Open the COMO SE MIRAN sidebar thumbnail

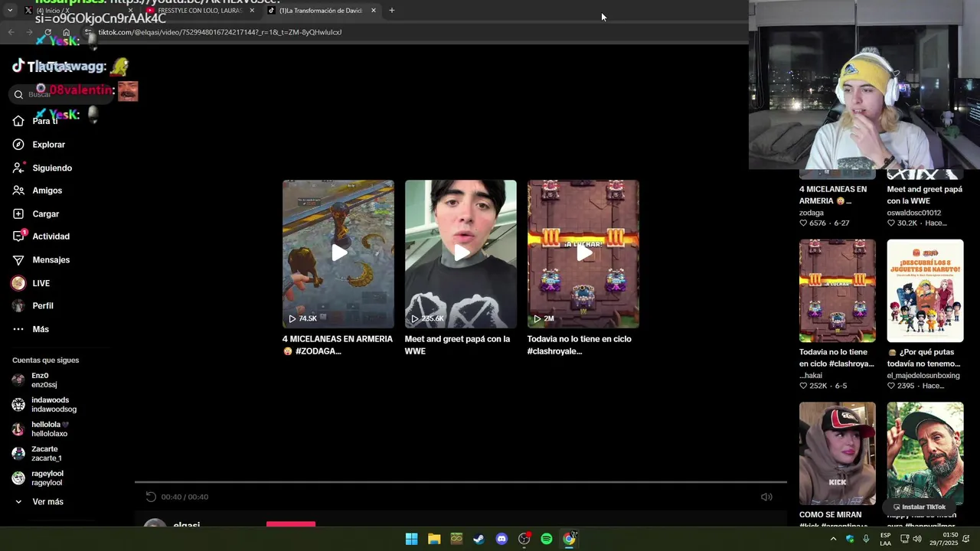(x=838, y=454)
